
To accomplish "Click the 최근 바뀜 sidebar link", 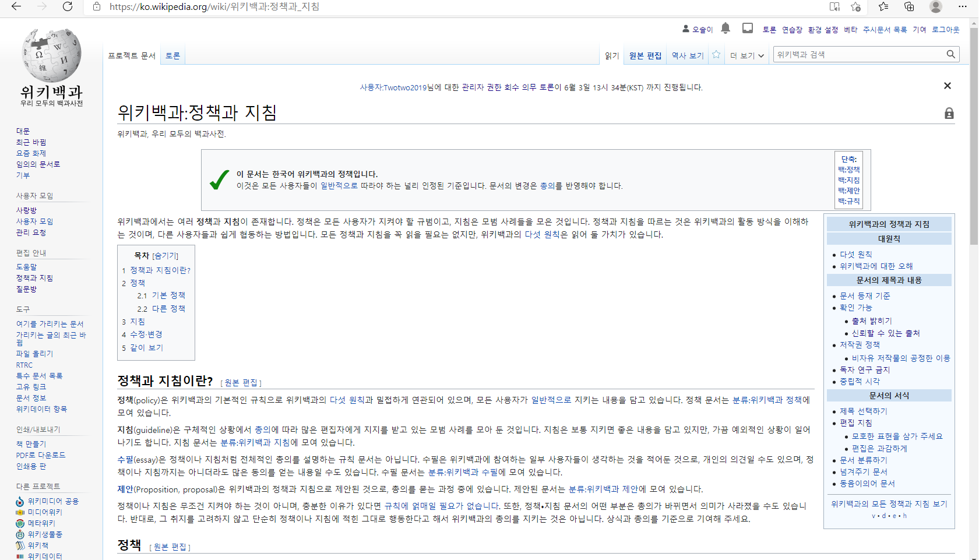I will pos(31,142).
